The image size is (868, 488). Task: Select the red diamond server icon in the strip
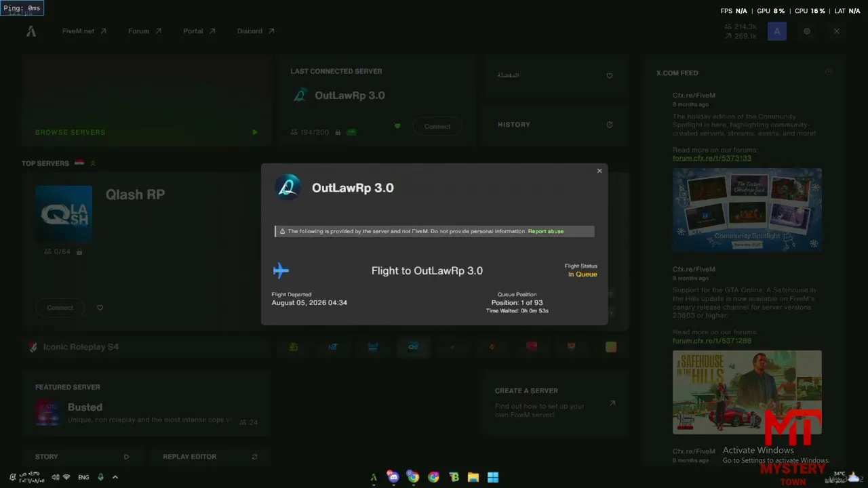[x=492, y=347]
